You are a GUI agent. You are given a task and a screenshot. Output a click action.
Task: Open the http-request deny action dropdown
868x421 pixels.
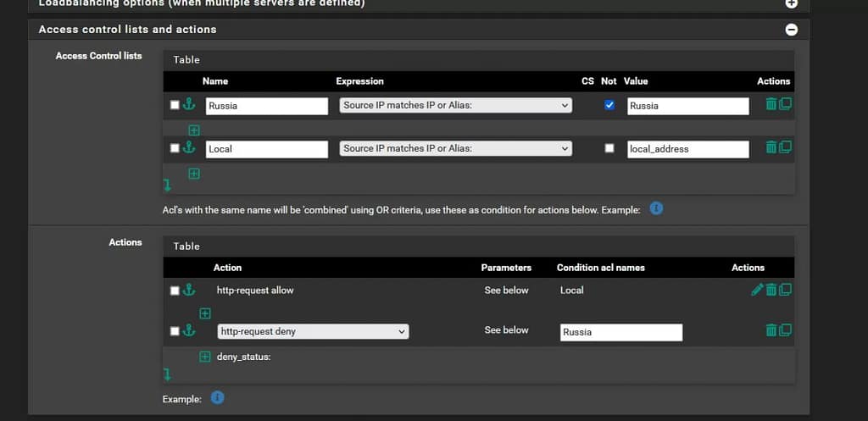click(313, 332)
